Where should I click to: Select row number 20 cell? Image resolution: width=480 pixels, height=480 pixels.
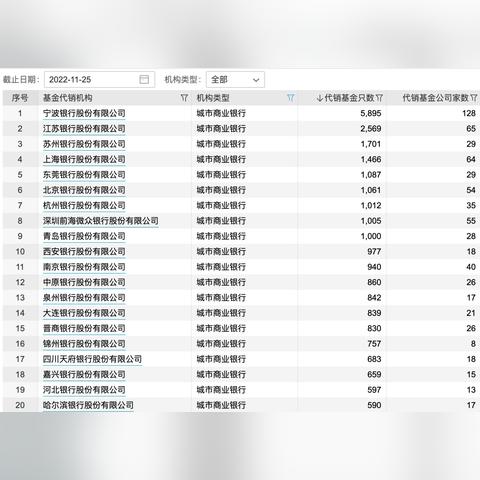(20, 405)
